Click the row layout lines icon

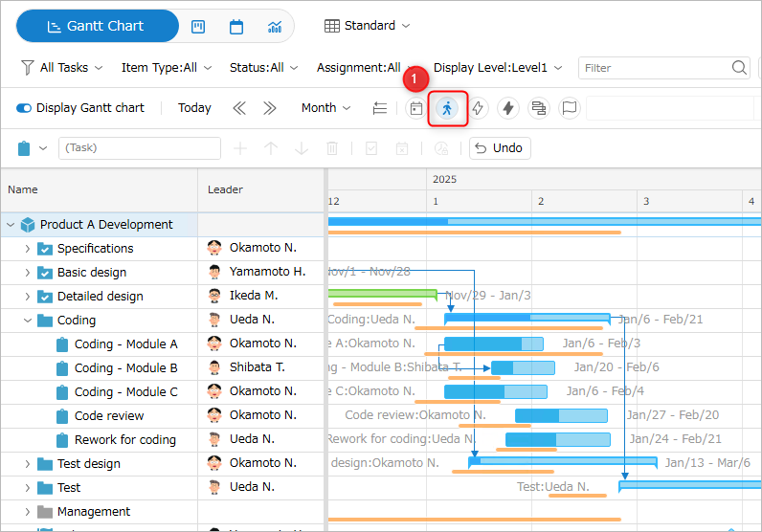[x=379, y=108]
